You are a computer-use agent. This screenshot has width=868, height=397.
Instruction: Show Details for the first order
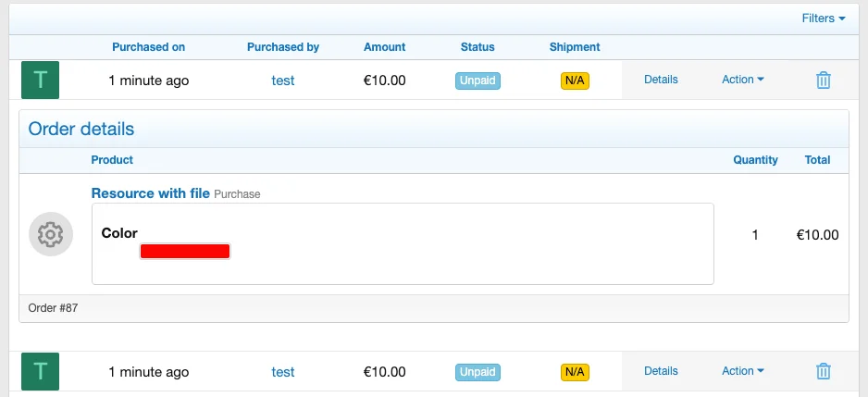pos(661,80)
